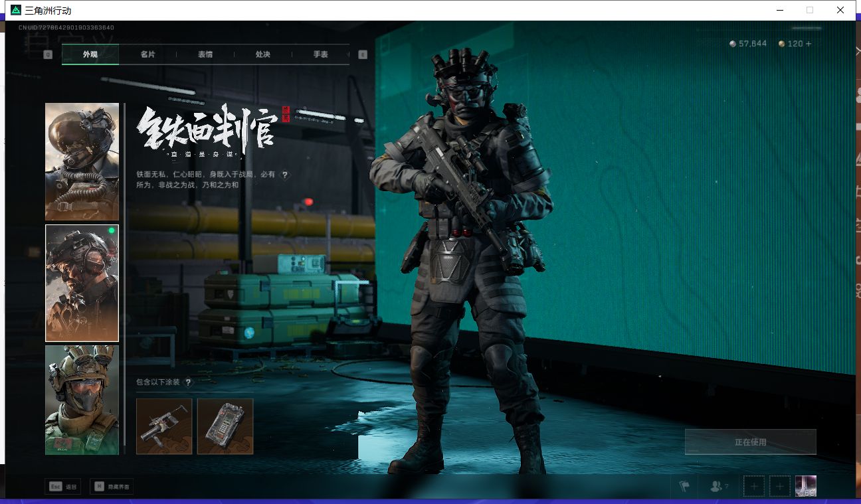Go to the 处决 tab
The height and width of the screenshot is (504, 861).
(x=262, y=54)
